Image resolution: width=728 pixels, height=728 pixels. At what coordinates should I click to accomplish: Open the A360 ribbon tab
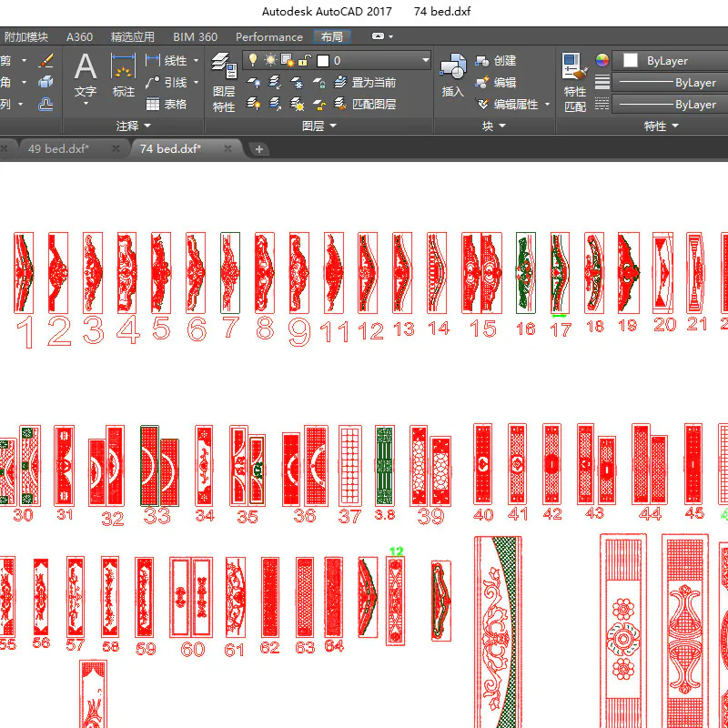pos(79,37)
